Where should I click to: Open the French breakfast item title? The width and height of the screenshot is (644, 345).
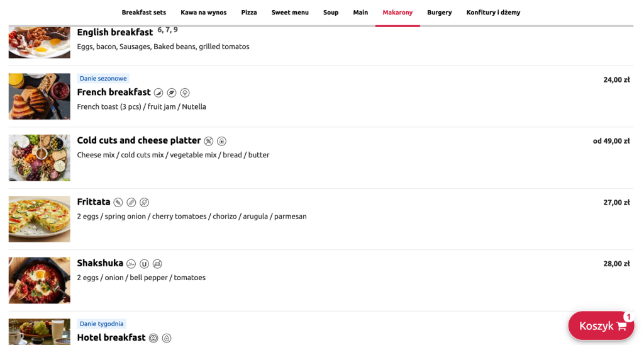click(114, 93)
